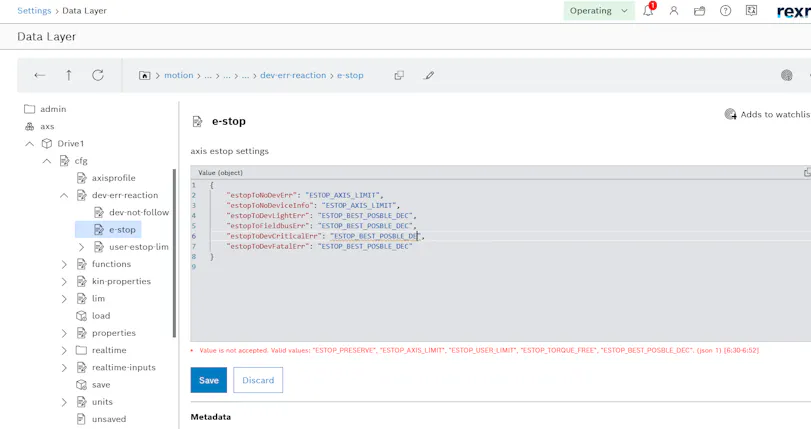Open the file manager folder icon in header

pos(699,10)
